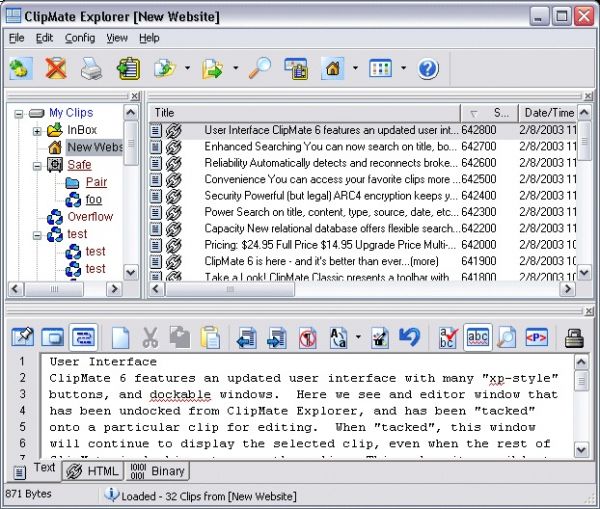The height and width of the screenshot is (509, 600).
Task: Select the Overflow collection in tree
Action: click(x=89, y=216)
